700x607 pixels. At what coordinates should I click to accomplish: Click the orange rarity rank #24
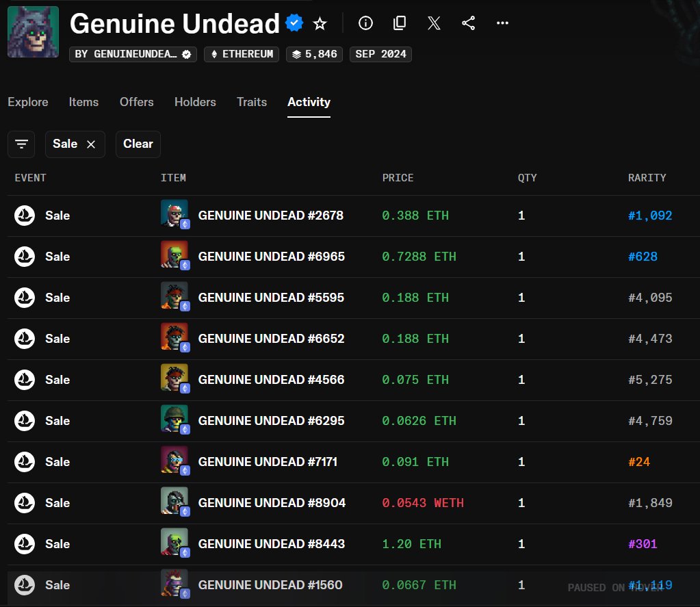(639, 462)
